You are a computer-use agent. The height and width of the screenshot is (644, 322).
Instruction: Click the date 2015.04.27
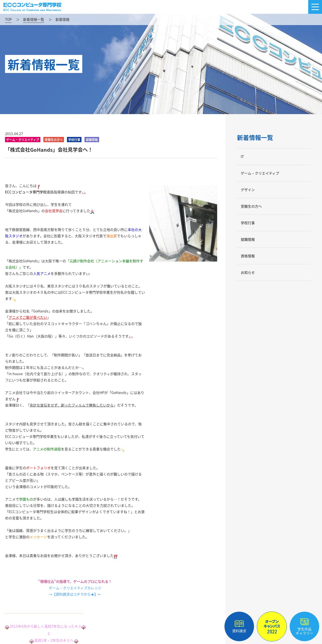tap(14, 134)
